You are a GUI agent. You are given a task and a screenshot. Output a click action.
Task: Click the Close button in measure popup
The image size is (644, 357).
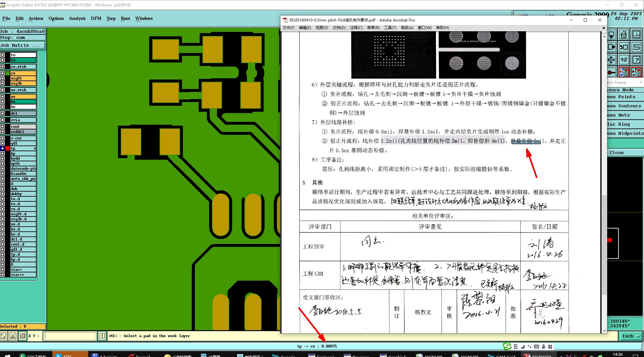pos(616,152)
